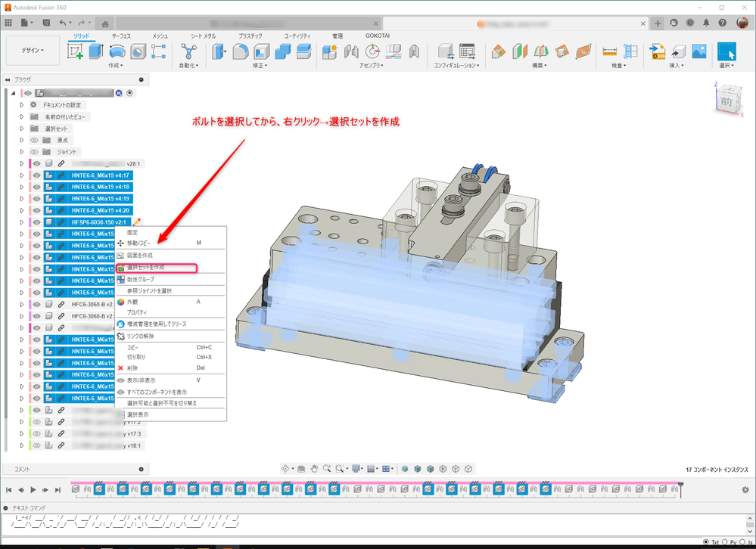Show the 原点 folder via eye icon
756x549 pixels.
[34, 140]
